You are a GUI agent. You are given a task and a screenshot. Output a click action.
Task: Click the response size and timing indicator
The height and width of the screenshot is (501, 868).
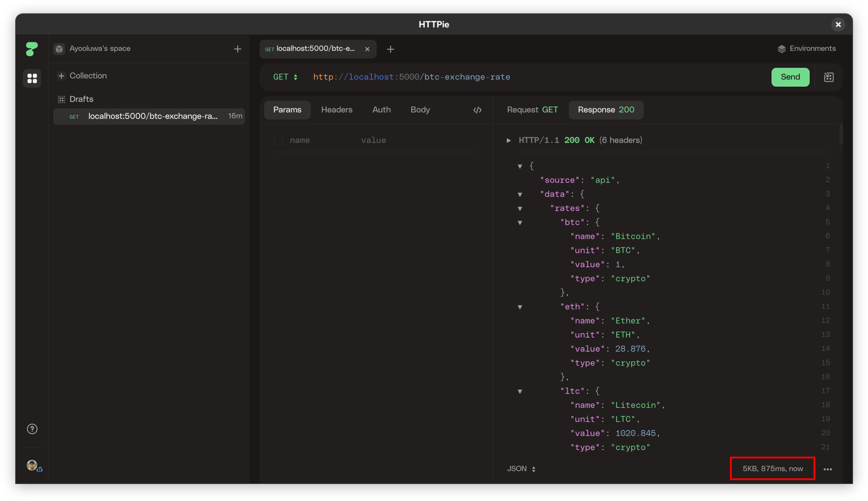tap(773, 469)
